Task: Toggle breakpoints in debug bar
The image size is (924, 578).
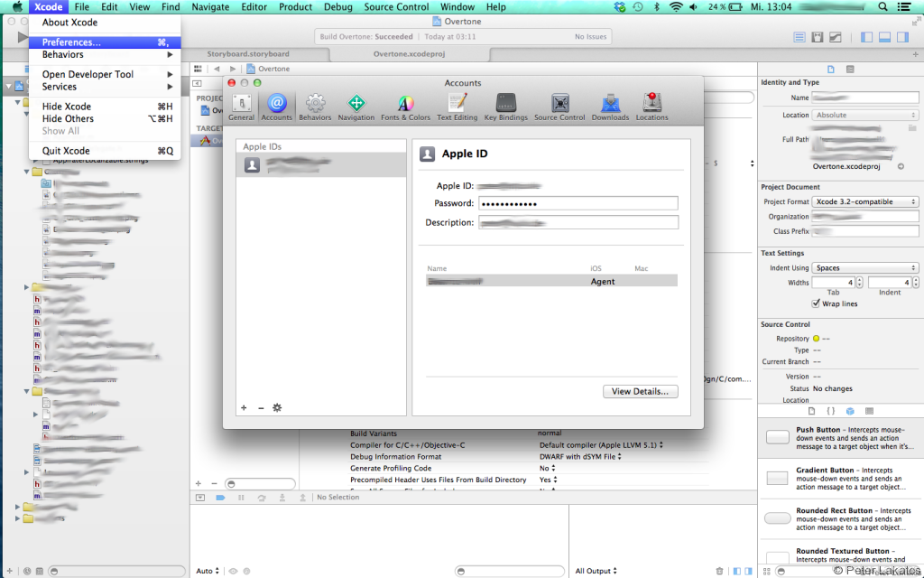Action: coord(220,498)
